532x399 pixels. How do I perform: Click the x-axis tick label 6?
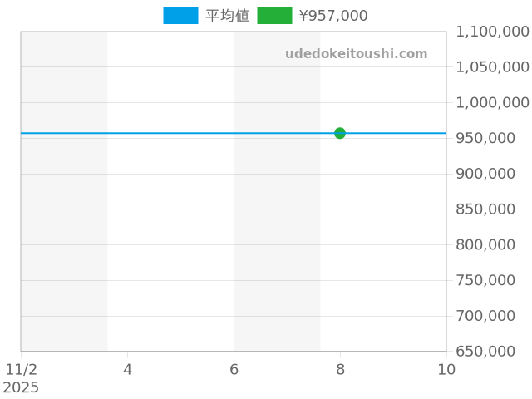234,369
